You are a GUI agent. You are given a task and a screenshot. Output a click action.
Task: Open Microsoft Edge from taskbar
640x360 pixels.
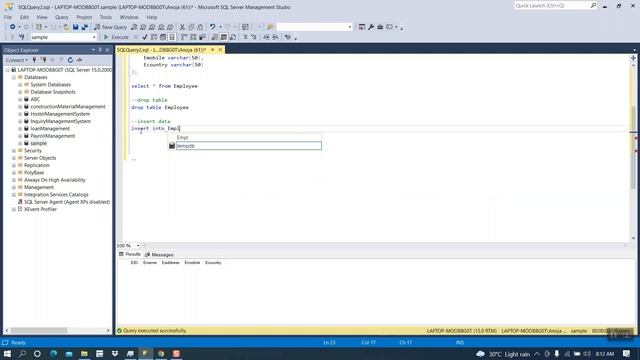tap(53, 353)
